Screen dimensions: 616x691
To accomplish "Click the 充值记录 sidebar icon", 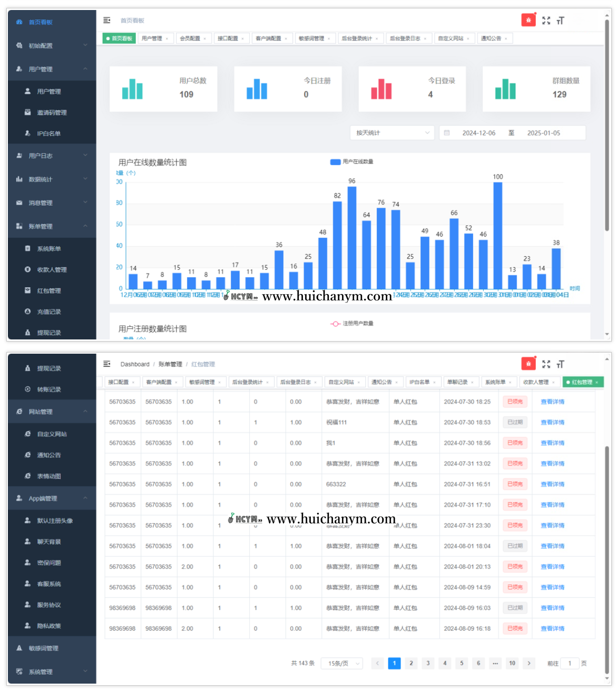I will pos(27,312).
